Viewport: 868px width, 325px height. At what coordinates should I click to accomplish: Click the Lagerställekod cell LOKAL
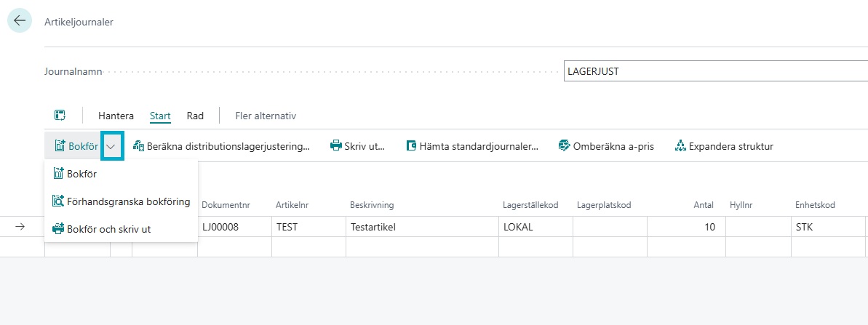[x=535, y=227]
